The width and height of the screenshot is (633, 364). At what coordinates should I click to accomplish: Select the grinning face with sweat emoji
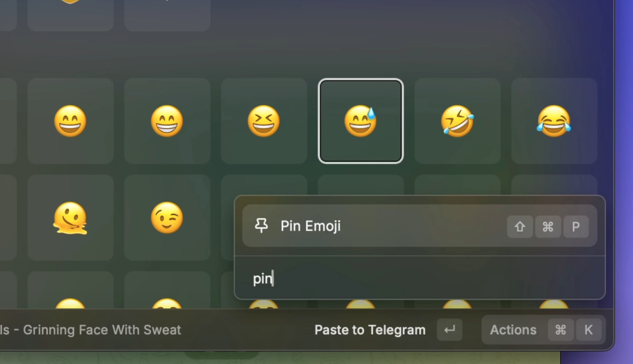(x=361, y=121)
